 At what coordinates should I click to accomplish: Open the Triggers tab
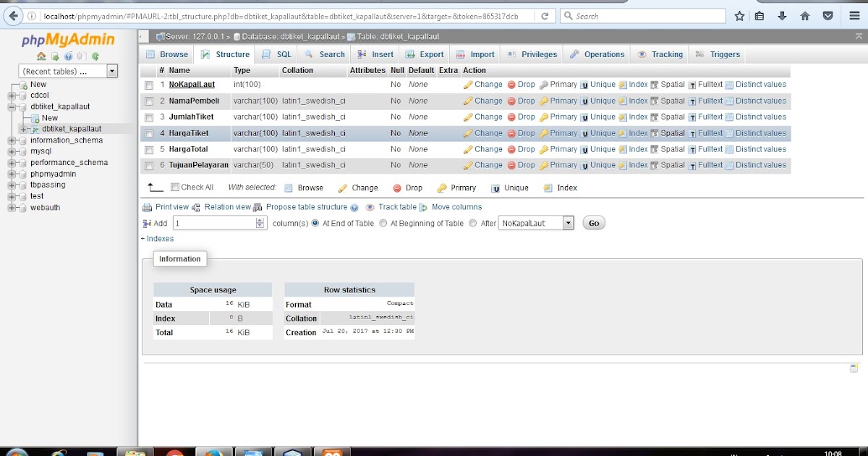pos(718,54)
